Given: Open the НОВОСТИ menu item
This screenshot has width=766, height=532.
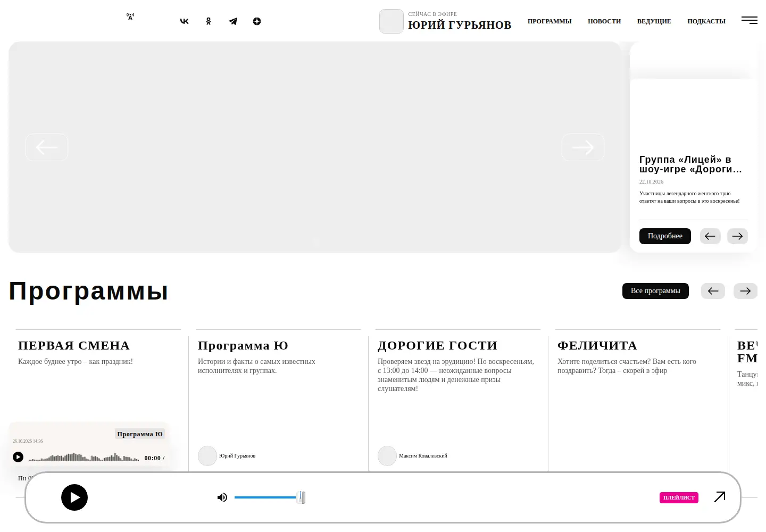Looking at the screenshot, I should pos(604,21).
